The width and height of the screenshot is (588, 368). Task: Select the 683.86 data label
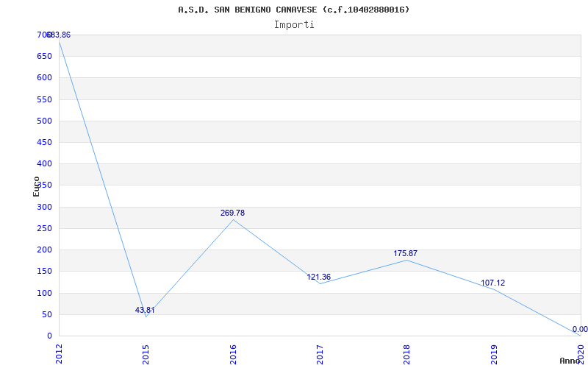pos(58,35)
